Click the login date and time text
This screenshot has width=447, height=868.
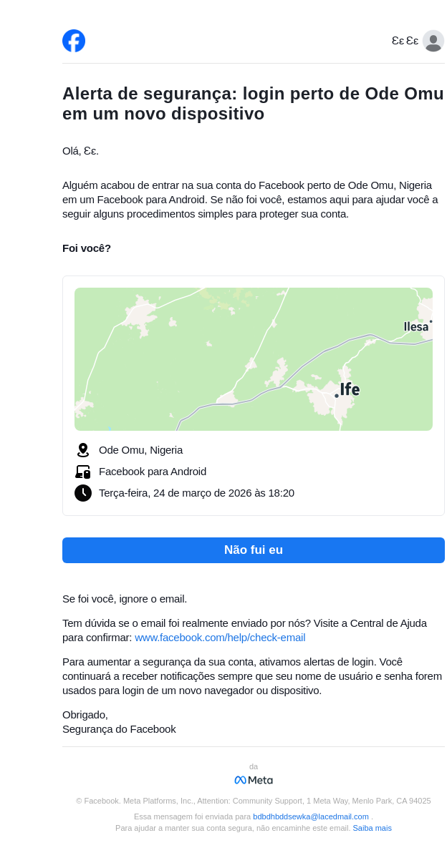[x=196, y=493]
